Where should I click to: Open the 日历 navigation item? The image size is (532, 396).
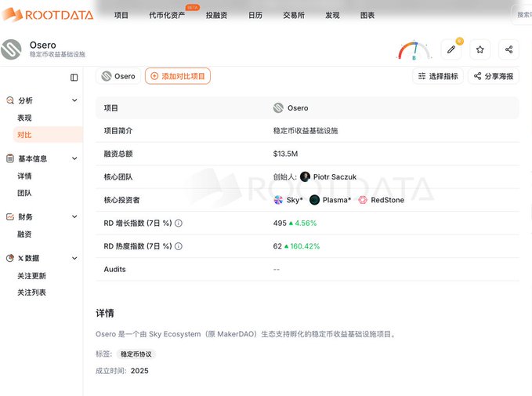[255, 15]
